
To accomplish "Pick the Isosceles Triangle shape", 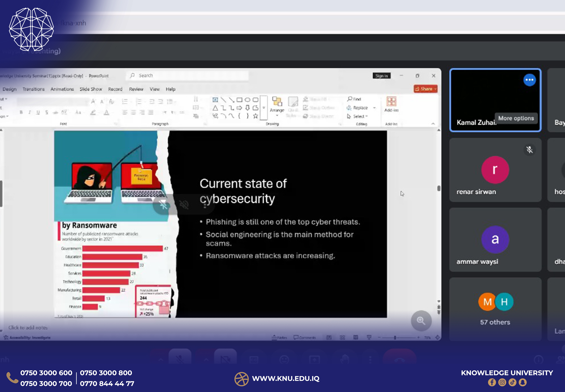I will [x=215, y=108].
